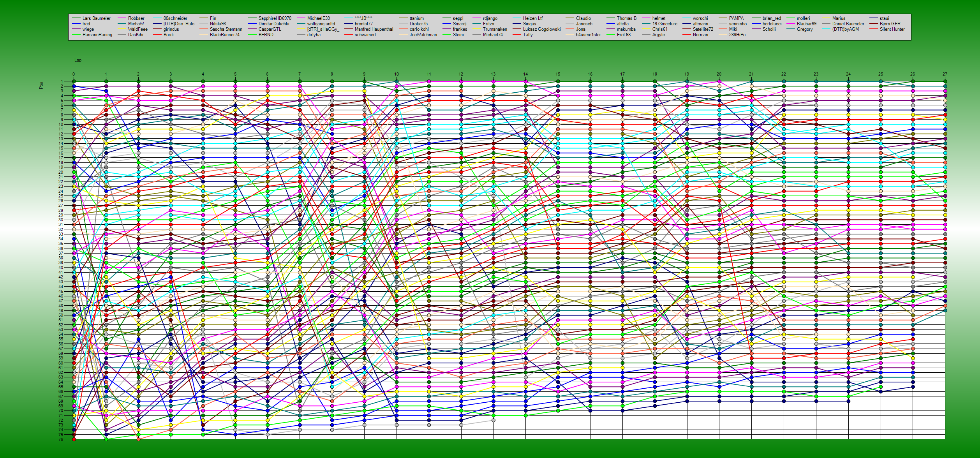Screen dimensions: 980x458
Task: Pick the HamannRacing legend label
Action: pyautogui.click(x=97, y=35)
